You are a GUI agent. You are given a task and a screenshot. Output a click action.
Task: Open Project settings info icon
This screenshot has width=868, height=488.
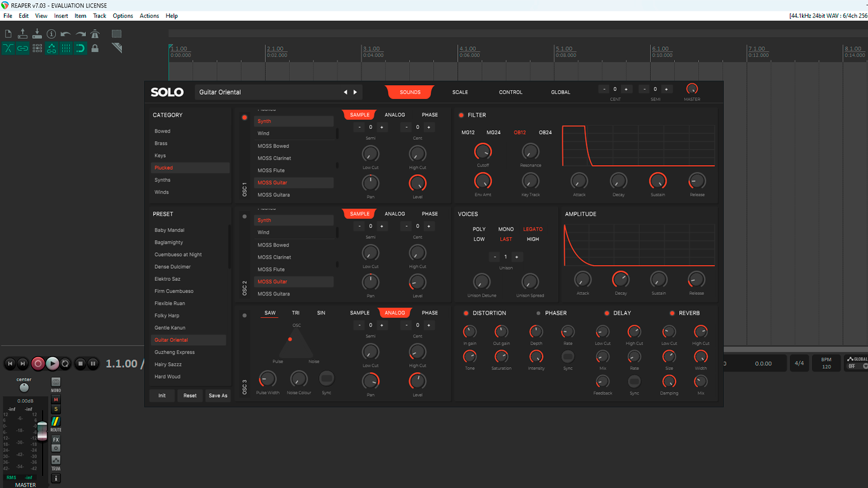coord(51,34)
